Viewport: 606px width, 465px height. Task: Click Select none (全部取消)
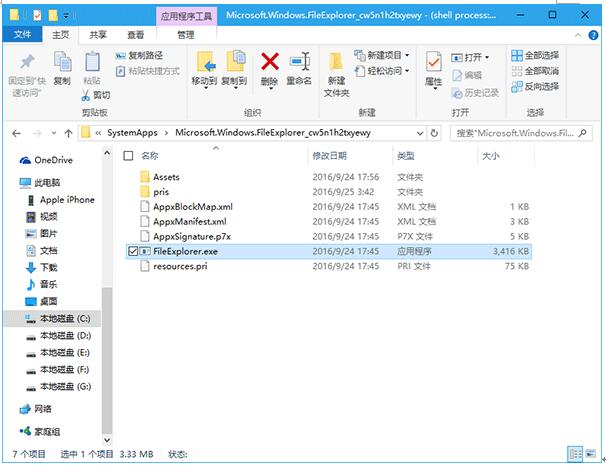click(535, 71)
